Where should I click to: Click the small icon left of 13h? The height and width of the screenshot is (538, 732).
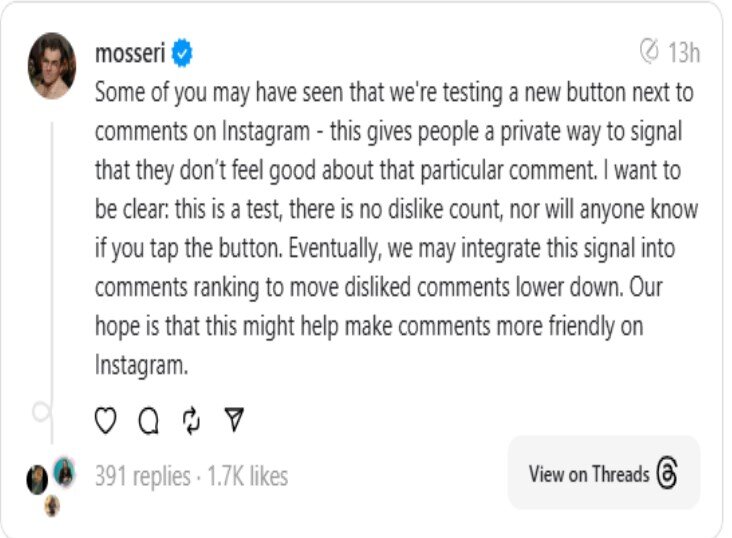[x=649, y=51]
